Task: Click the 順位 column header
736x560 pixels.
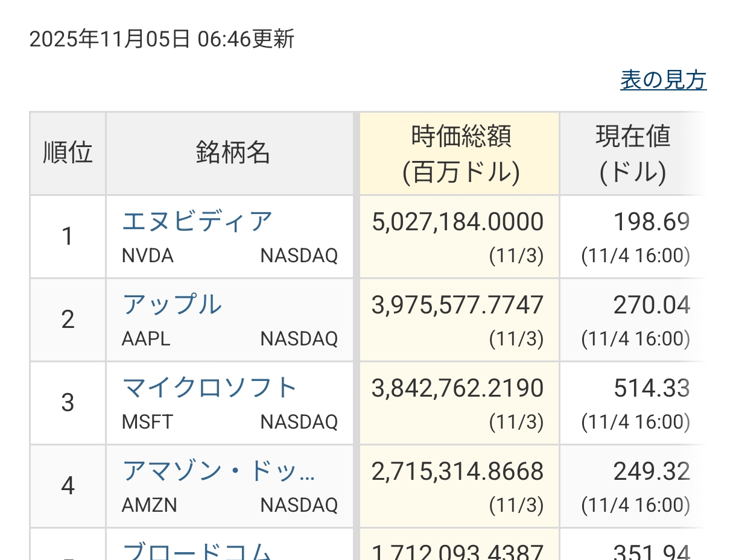Action: [x=68, y=153]
